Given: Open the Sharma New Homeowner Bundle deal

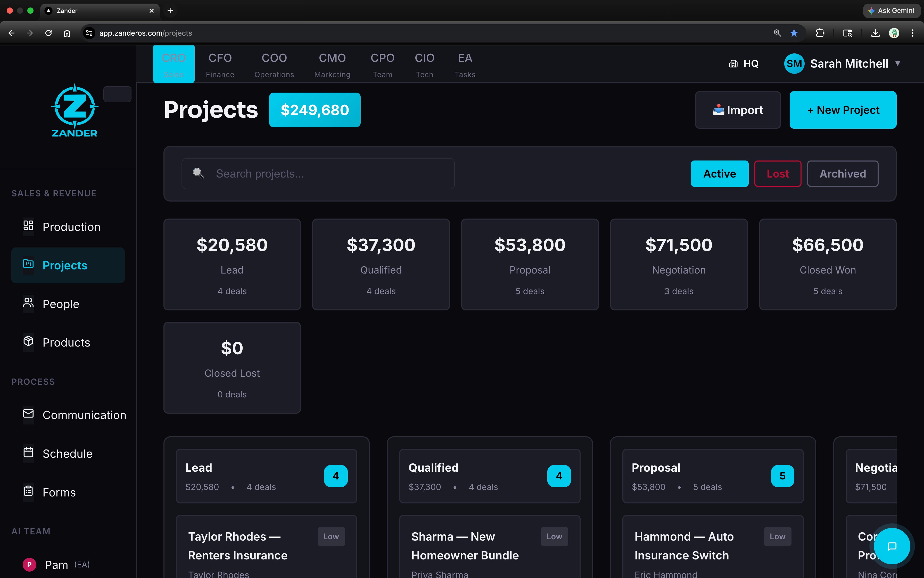Looking at the screenshot, I should tap(490, 547).
